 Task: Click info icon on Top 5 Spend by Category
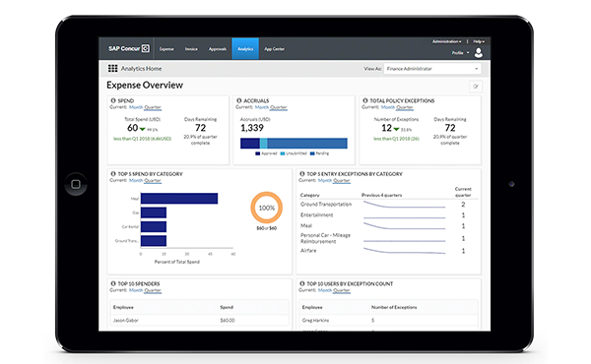tap(113, 174)
